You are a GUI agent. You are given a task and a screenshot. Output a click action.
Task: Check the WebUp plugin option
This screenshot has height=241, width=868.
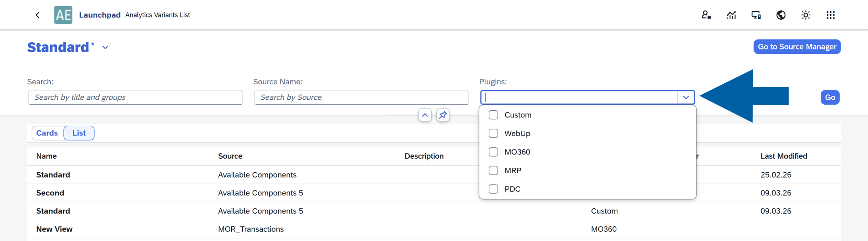[x=493, y=133]
